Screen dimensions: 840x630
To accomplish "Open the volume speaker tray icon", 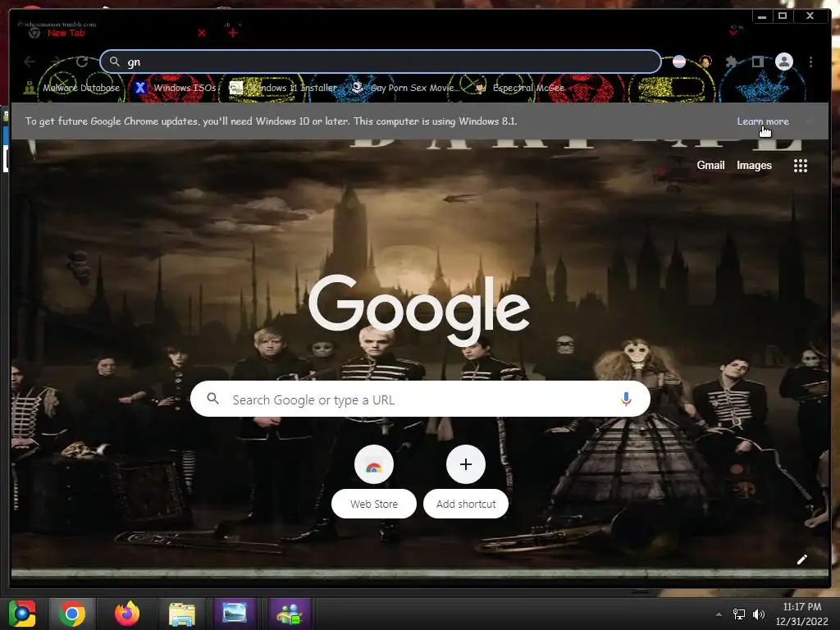I will point(759,614).
